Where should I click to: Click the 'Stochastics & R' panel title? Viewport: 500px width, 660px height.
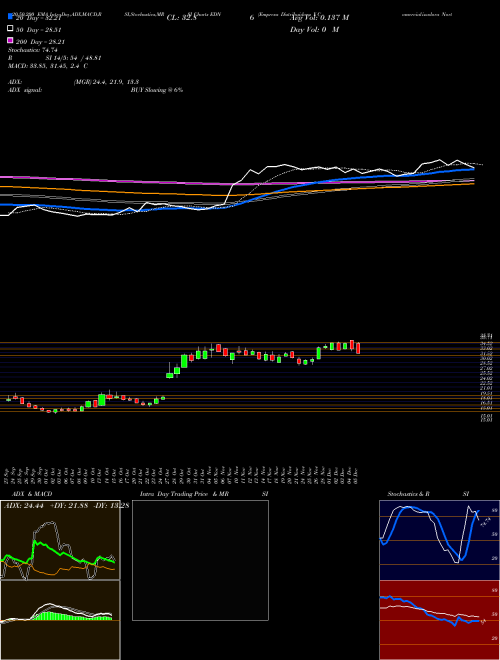408,494
